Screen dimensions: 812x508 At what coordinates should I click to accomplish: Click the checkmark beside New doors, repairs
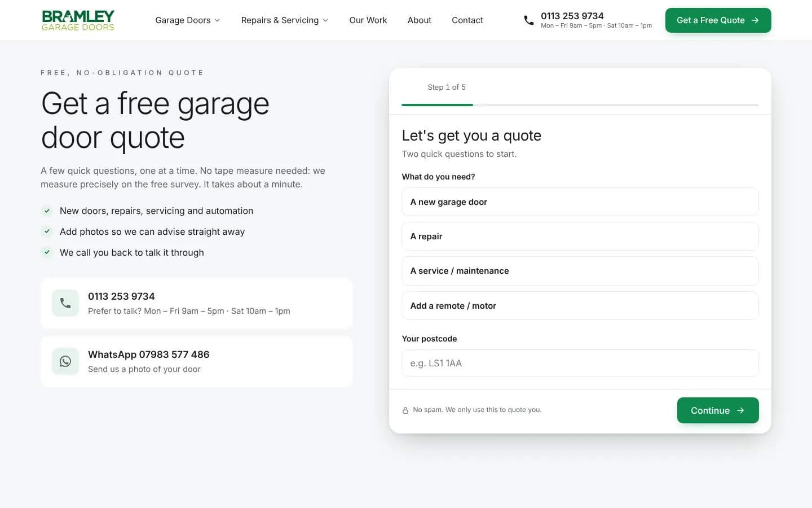pos(47,211)
